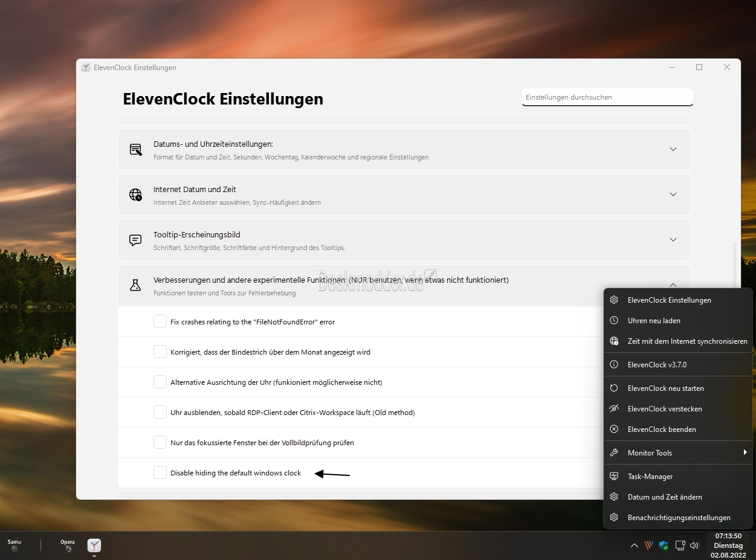
Task: Click the ElevenClock v3.7.0 menu entry
Action: coord(678,364)
